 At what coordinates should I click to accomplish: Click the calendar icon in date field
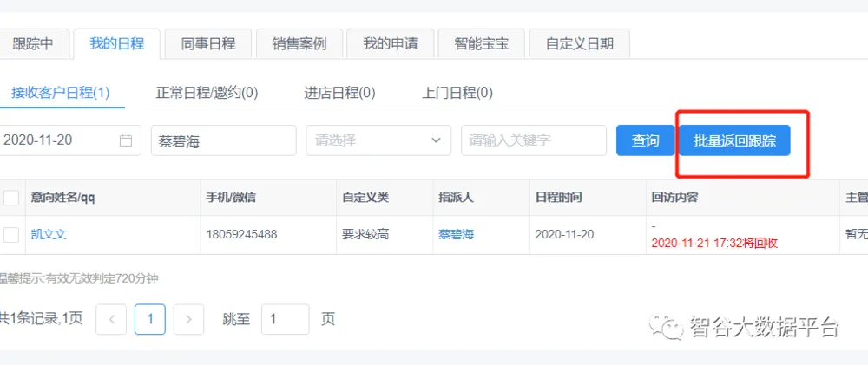[126, 140]
